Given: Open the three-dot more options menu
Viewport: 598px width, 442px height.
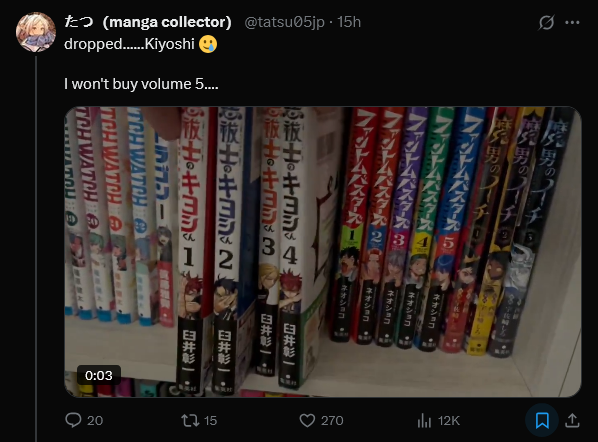Looking at the screenshot, I should pos(572,23).
